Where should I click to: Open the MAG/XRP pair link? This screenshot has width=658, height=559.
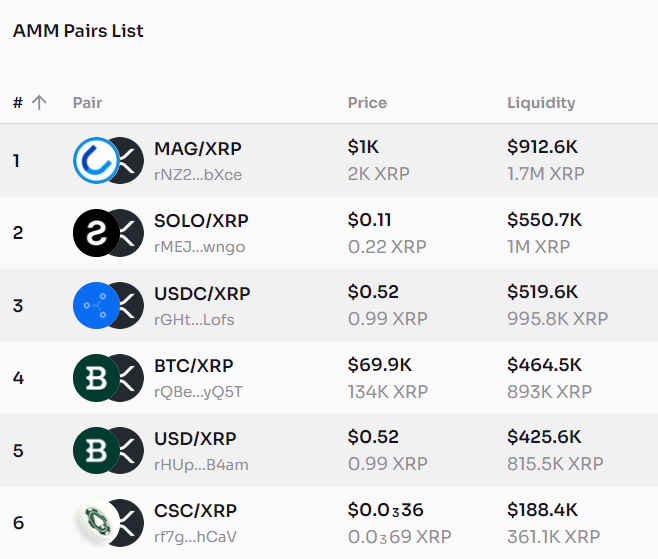pyautogui.click(x=197, y=148)
